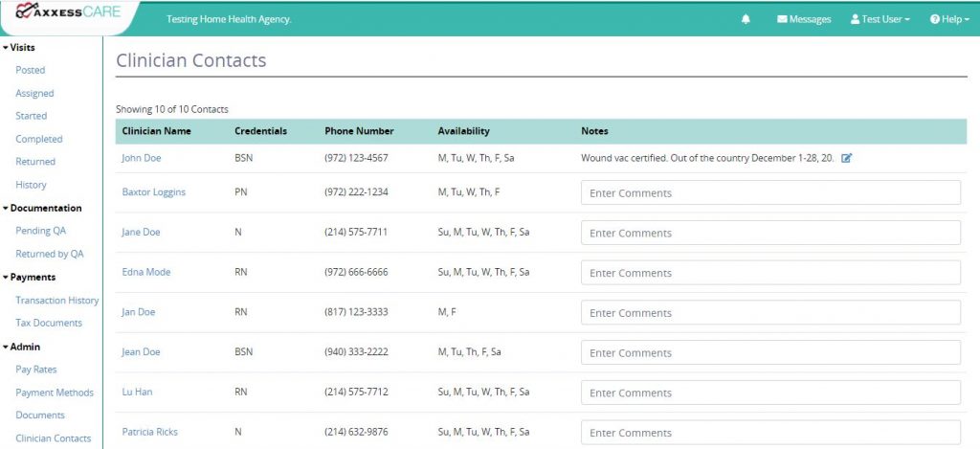The width and height of the screenshot is (980, 449).
Task: Select phone number (214) 575-7712
Action: 356,393
